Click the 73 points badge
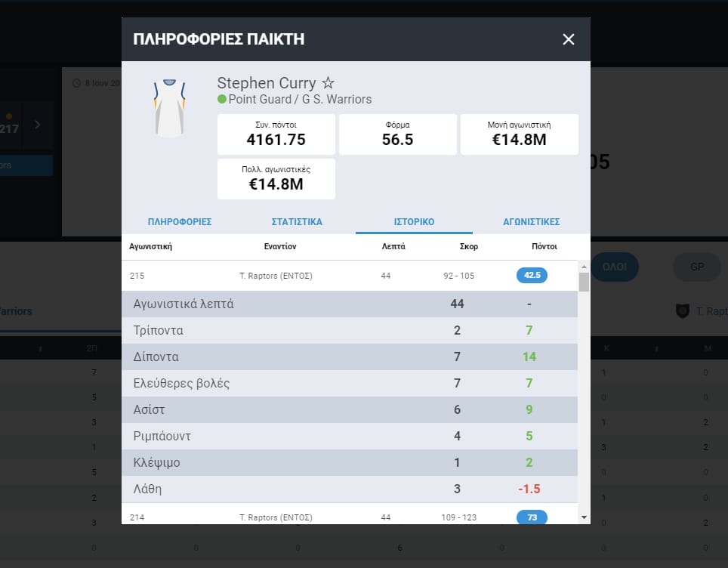 tap(532, 517)
